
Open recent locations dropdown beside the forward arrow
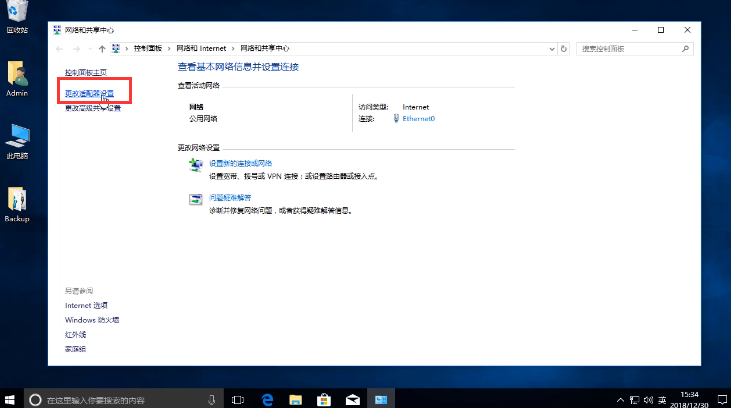(x=90, y=48)
